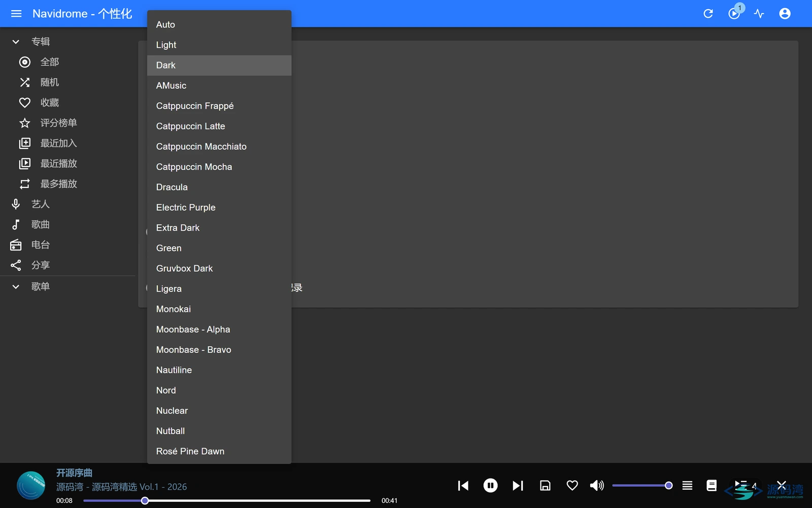Viewport: 812px width, 508px height.
Task: Choose Auto theme option
Action: click(x=219, y=24)
